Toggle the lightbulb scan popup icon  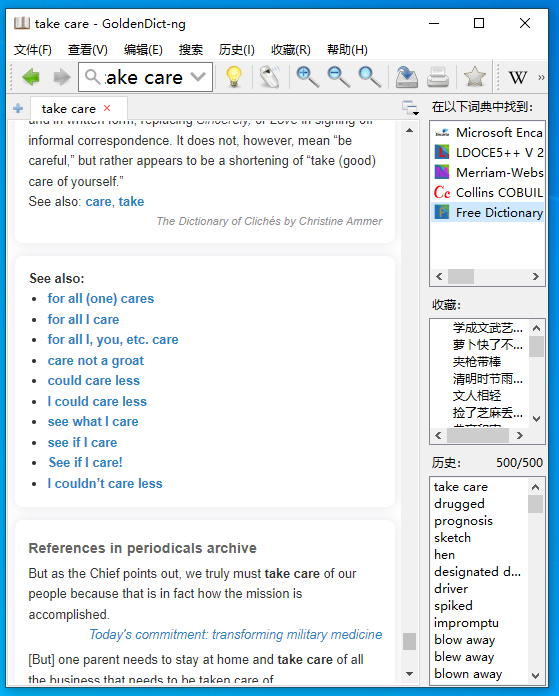pos(234,77)
